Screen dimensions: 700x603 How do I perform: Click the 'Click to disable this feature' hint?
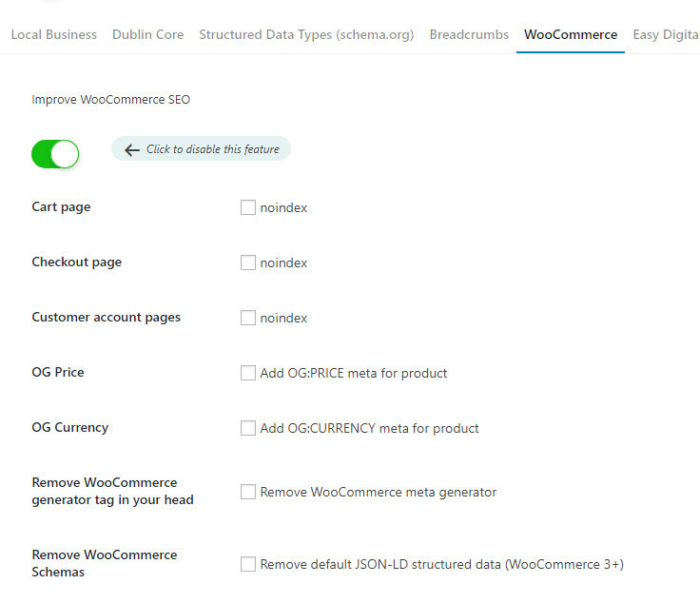coord(212,149)
